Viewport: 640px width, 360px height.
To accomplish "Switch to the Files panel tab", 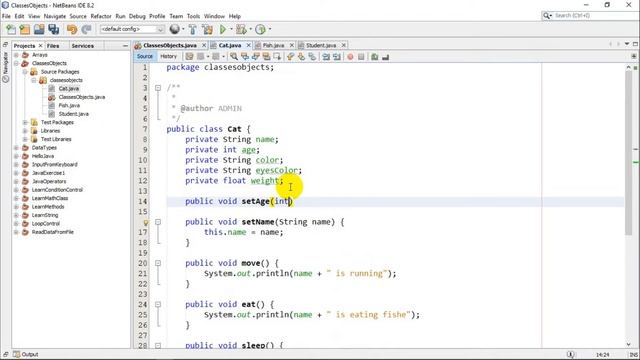I will click(53, 46).
